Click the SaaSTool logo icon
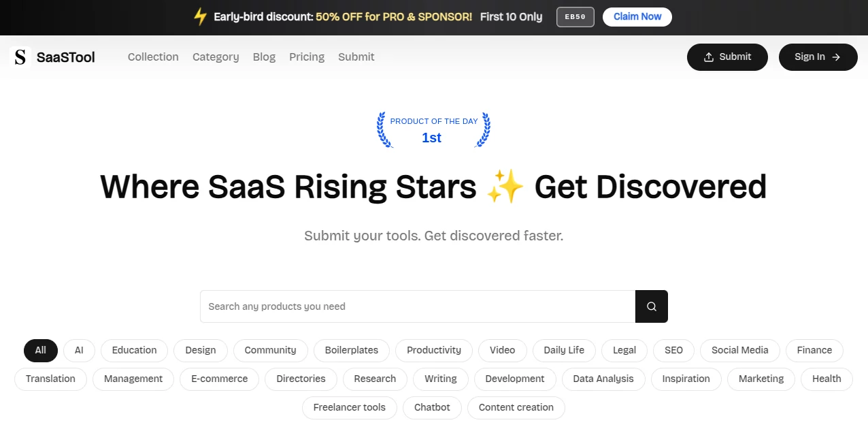 click(20, 57)
